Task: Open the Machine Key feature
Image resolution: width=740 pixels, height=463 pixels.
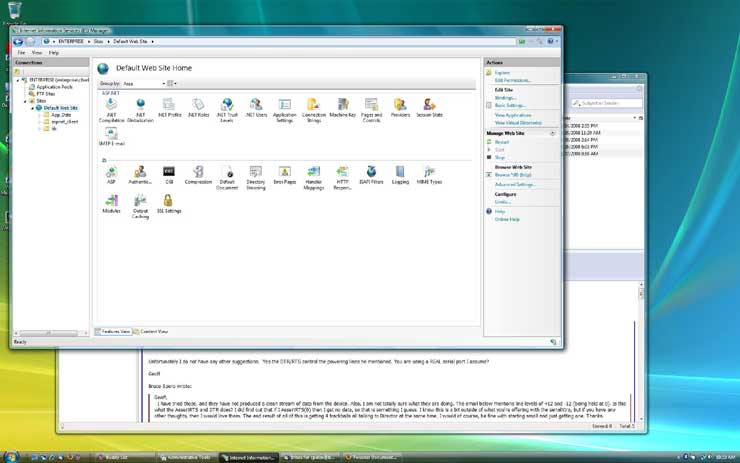Action: 343,108
